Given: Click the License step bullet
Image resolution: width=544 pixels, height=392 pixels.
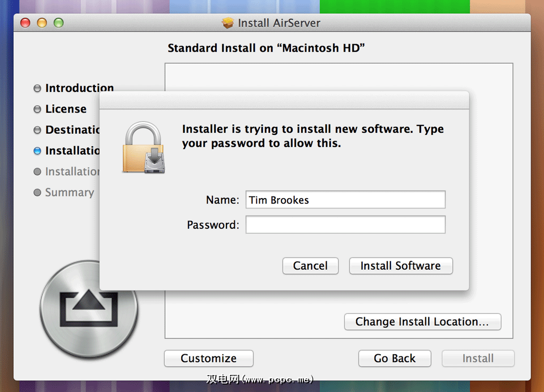Looking at the screenshot, I should pos(37,109).
